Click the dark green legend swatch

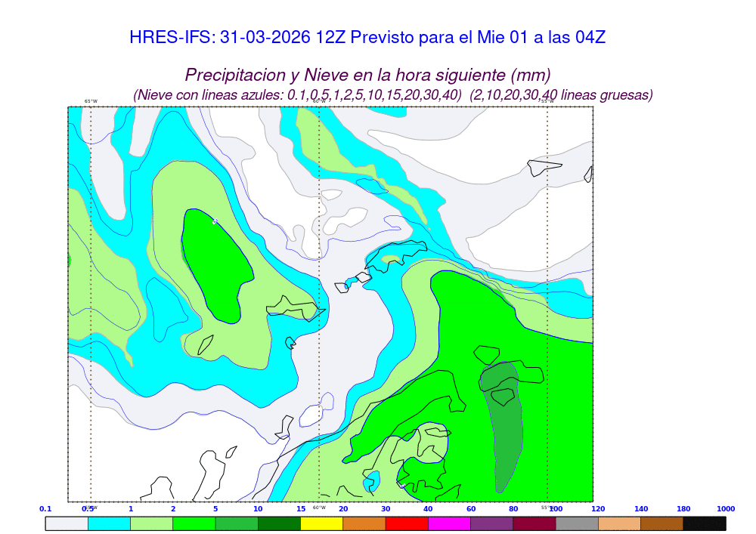279,523
